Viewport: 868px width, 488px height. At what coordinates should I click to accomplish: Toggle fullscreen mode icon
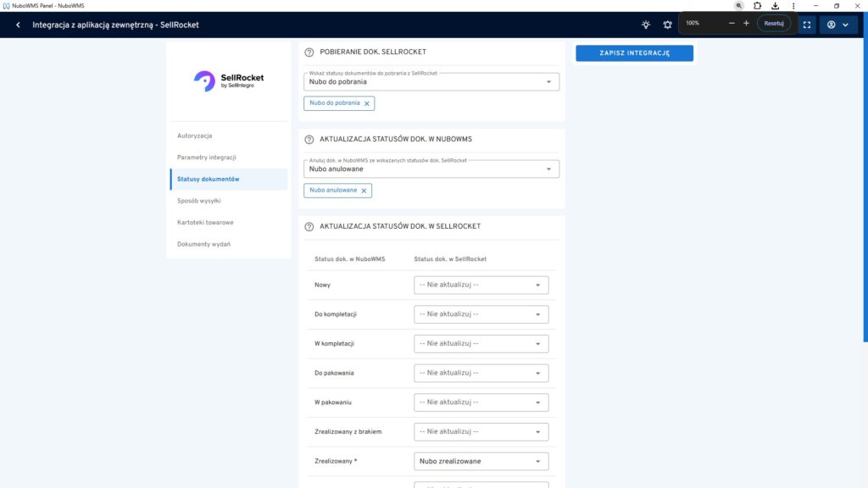(x=807, y=25)
